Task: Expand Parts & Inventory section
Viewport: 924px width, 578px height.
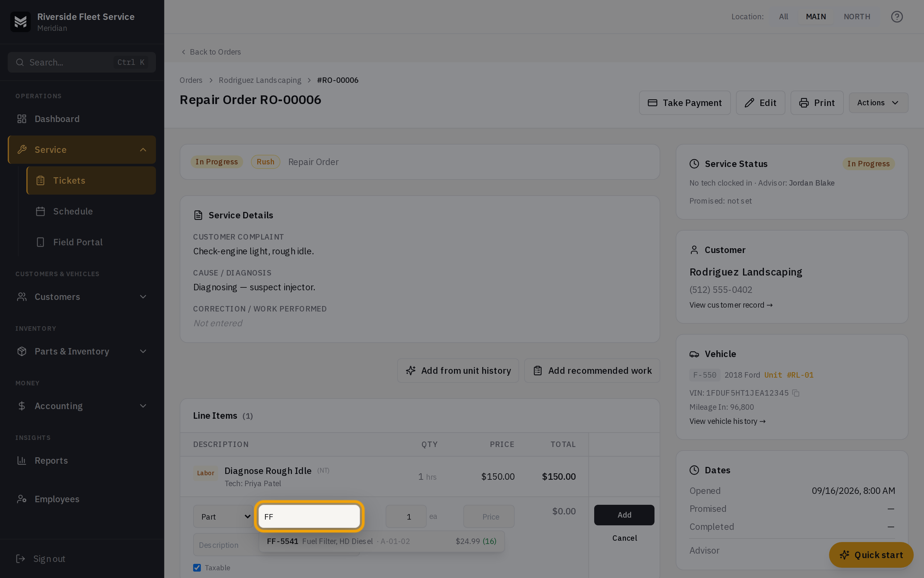Action: (x=82, y=351)
